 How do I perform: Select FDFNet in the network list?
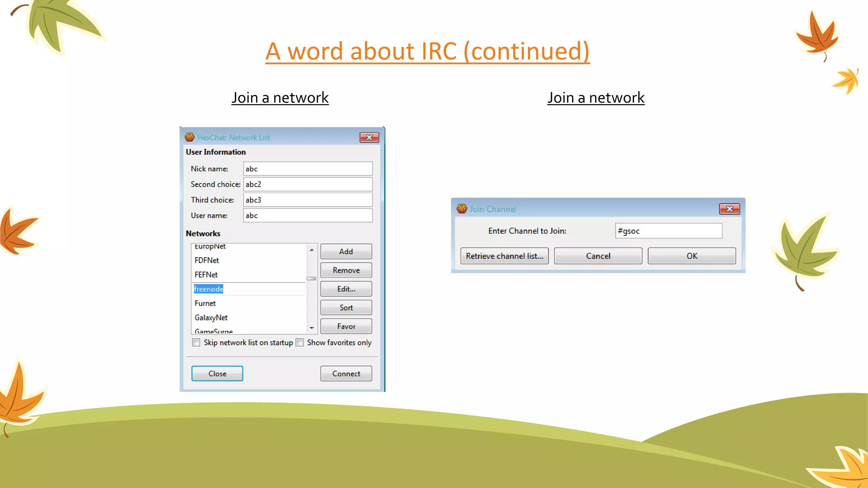207,260
